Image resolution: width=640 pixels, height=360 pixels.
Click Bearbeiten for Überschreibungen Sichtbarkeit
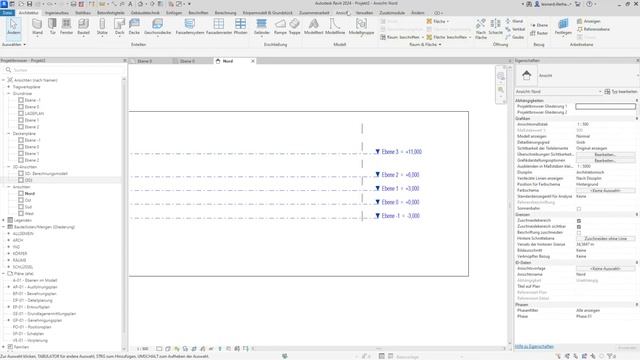pyautogui.click(x=605, y=155)
